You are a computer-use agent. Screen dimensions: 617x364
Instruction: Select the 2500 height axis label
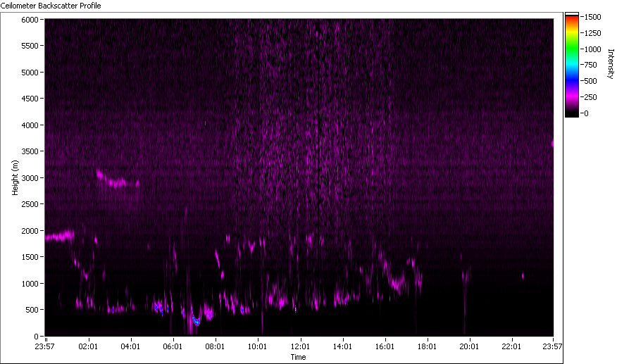(30, 204)
